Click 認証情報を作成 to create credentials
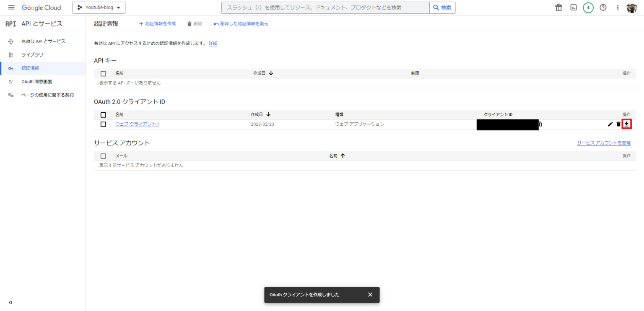This screenshot has height=311, width=644. coord(157,23)
